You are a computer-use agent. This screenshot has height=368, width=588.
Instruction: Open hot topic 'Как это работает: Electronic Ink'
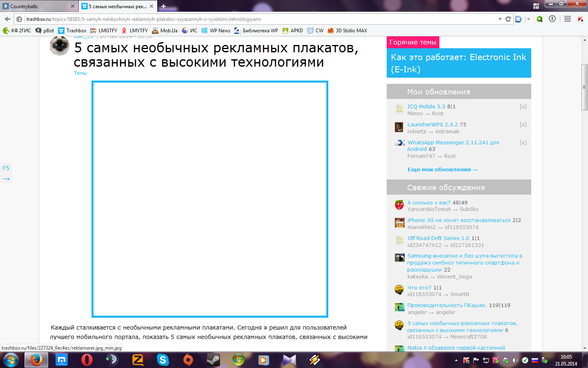(459, 63)
